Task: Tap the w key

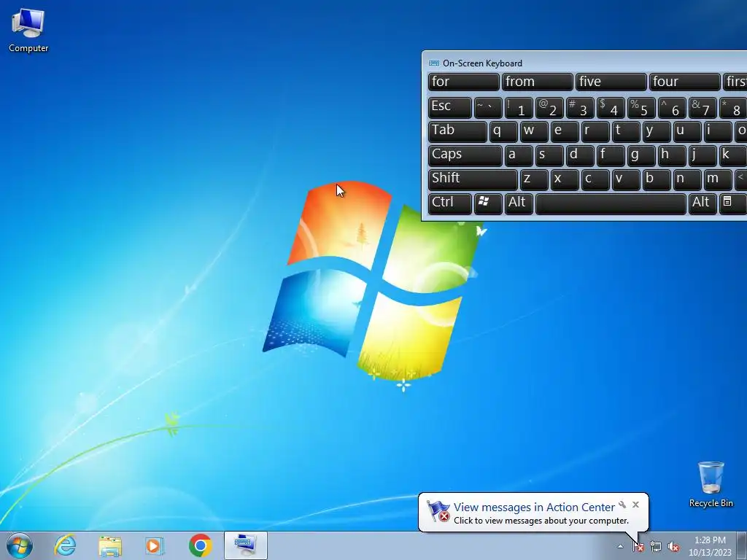Action: click(x=533, y=132)
